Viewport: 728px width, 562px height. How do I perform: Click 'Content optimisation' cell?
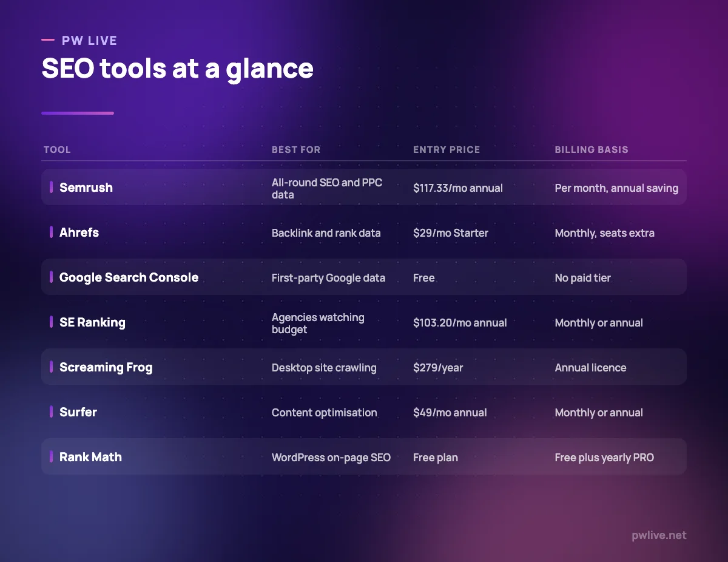pyautogui.click(x=325, y=413)
